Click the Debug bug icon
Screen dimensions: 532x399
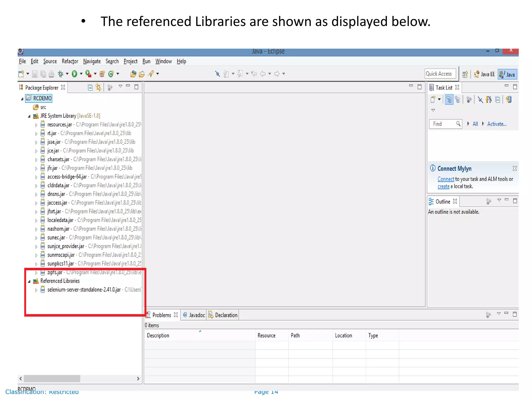point(61,74)
